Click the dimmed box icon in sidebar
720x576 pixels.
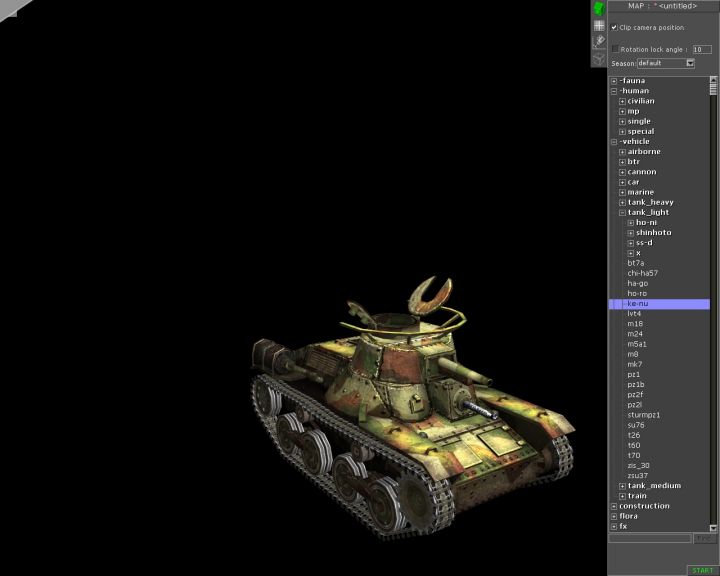[598, 58]
